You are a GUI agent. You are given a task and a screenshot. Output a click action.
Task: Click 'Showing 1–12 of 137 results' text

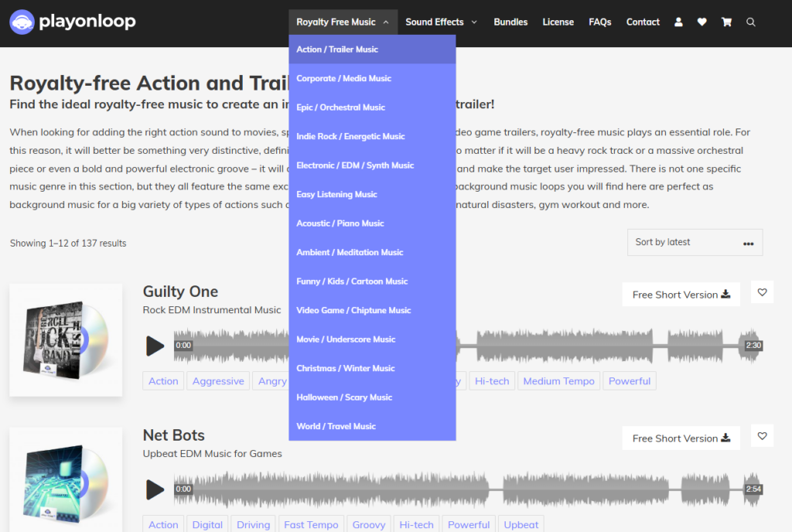coord(68,244)
